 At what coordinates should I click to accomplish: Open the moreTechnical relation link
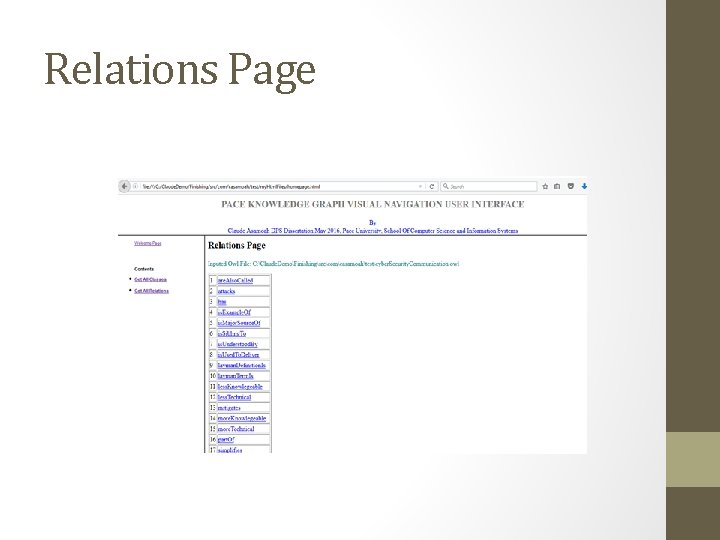click(x=236, y=429)
